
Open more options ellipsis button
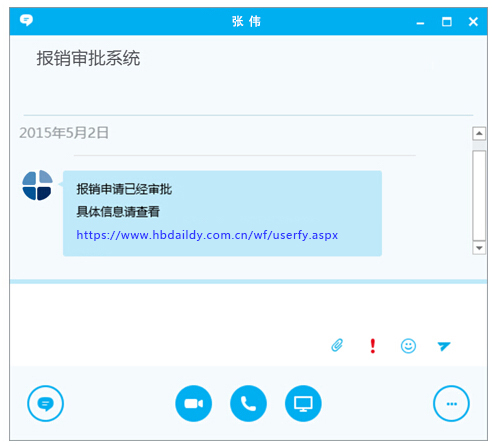pos(451,403)
